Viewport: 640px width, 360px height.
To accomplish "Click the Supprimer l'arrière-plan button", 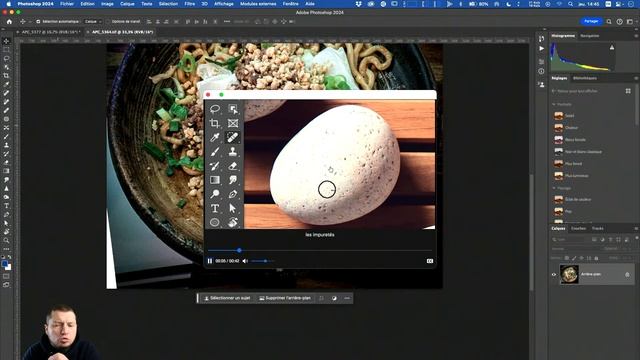I will 285,298.
